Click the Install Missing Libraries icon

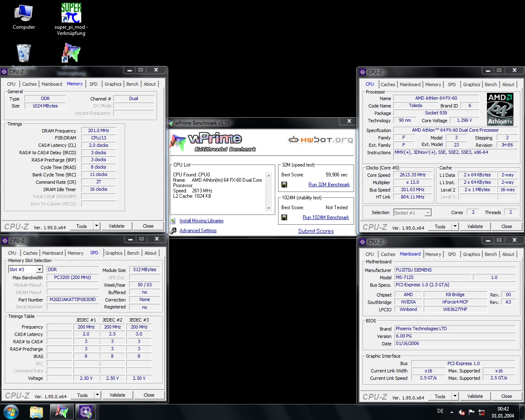pos(173,221)
